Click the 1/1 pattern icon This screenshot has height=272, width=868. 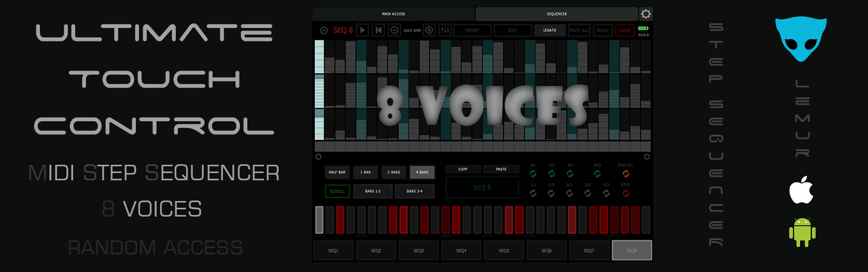[x=533, y=193]
